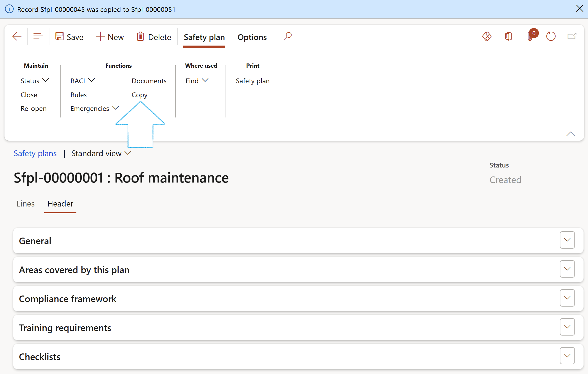Open the Emergencies dropdown menu

[94, 109]
